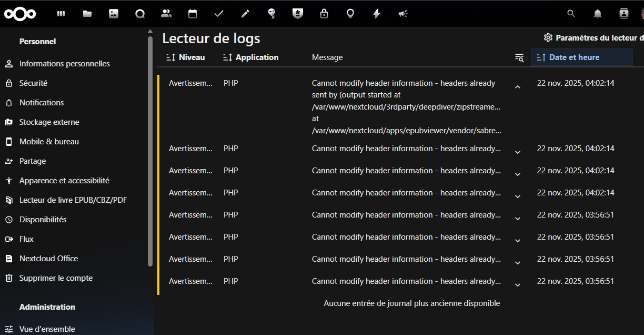
Task: Open the Files app folder icon
Action: pyautogui.click(x=87, y=14)
